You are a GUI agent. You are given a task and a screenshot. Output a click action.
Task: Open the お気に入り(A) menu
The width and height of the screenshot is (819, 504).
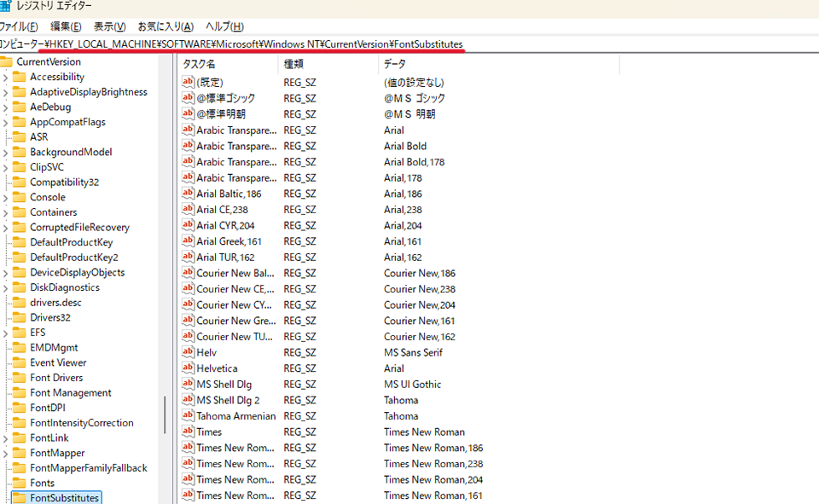(x=166, y=26)
